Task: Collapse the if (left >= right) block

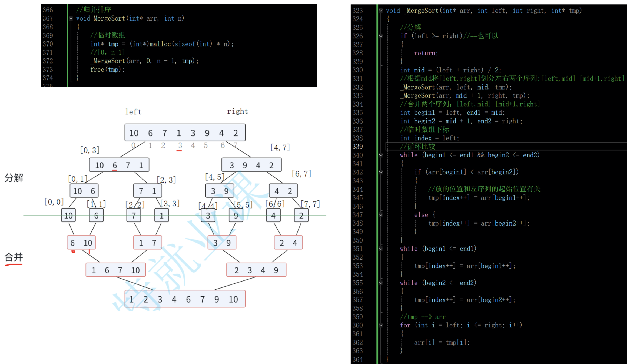Action: click(381, 36)
